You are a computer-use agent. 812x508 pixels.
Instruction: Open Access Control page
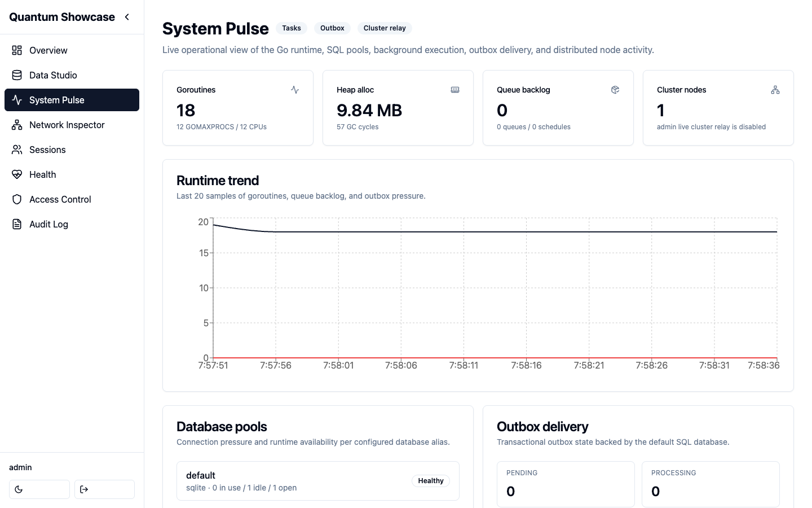pos(72,199)
